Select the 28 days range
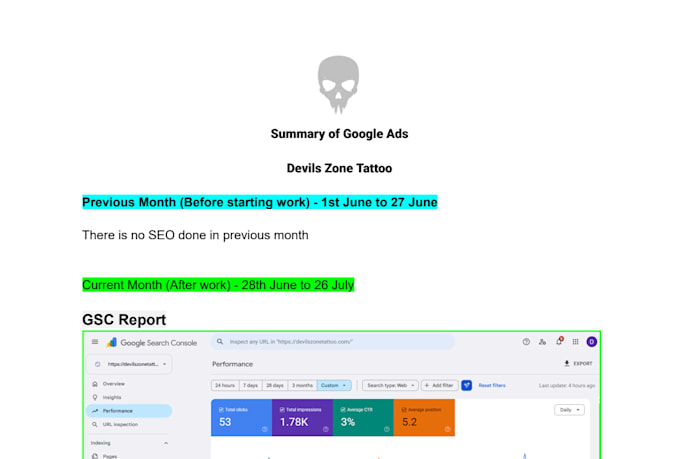This screenshot has width=680, height=459. 275,385
